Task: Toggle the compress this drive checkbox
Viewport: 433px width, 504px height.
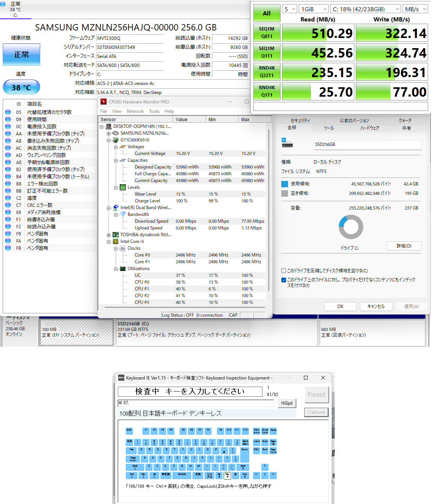Action: [x=284, y=270]
